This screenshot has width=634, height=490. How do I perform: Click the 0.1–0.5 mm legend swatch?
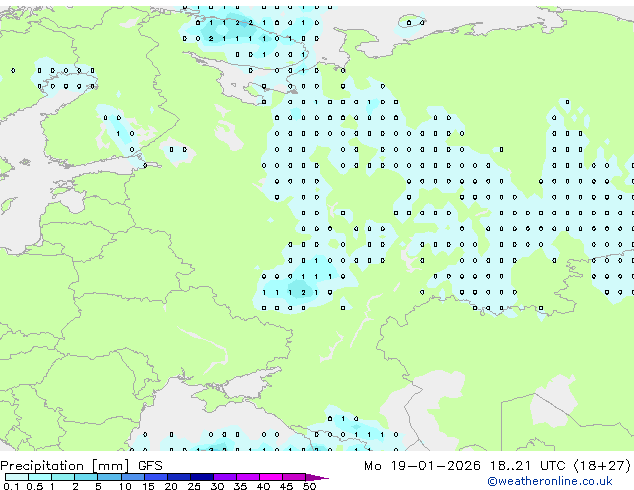[17, 477]
